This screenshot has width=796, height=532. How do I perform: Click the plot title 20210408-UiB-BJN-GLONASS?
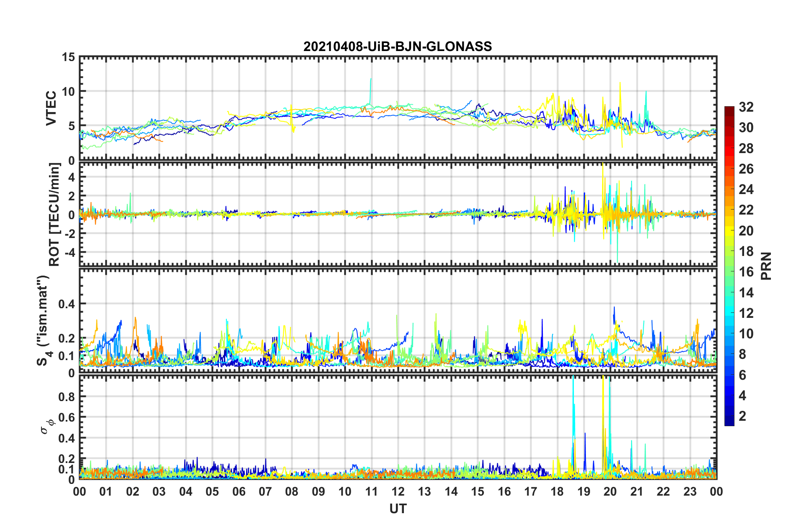point(398,46)
